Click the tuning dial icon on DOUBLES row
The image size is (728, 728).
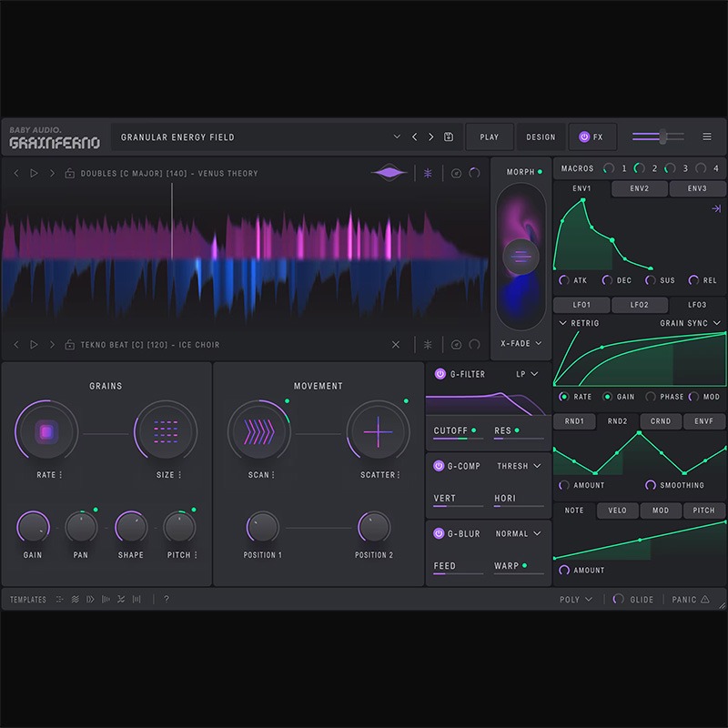[457, 173]
